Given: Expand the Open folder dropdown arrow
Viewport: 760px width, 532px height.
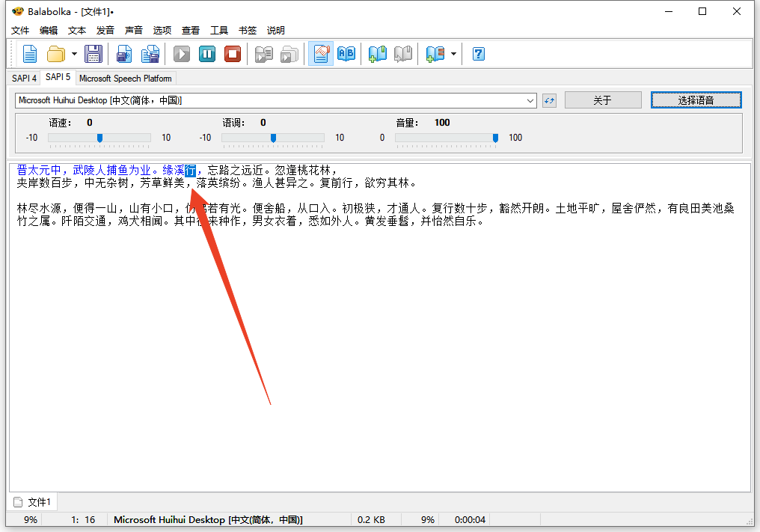Looking at the screenshot, I should [74, 55].
